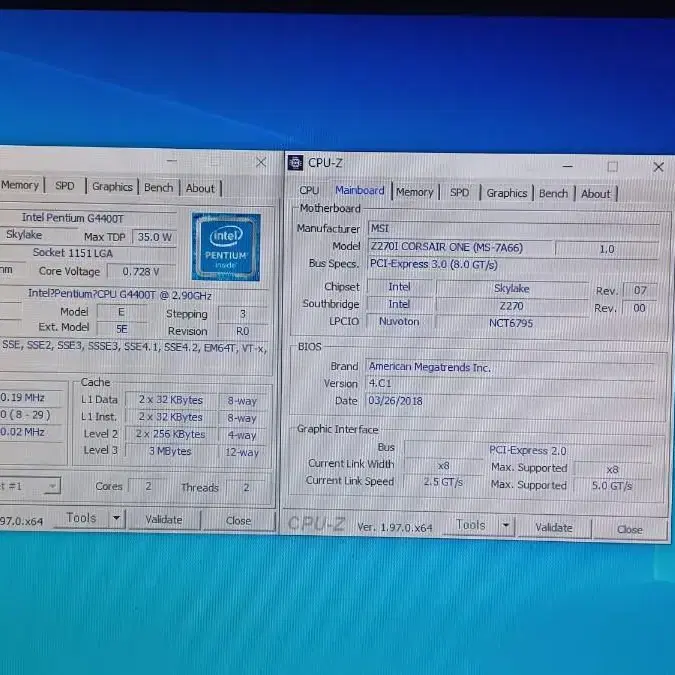Viewport: 675px width, 675px height.
Task: Click Core Voltage 0.728 V value
Action: pos(141,272)
